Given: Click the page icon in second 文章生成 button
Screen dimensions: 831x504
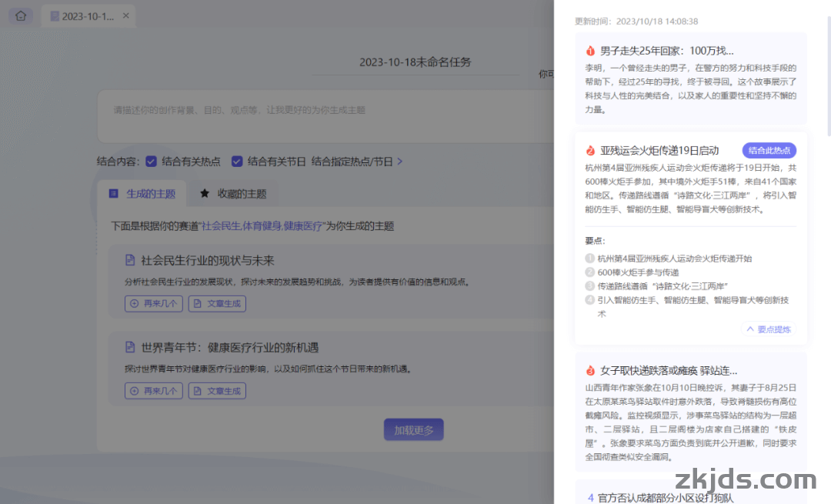Looking at the screenshot, I should click(x=197, y=391).
